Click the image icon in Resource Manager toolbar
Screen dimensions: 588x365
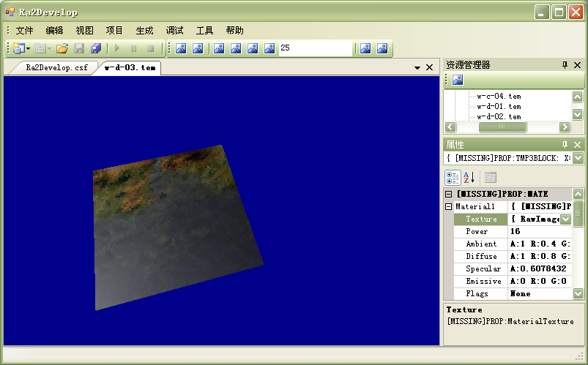click(x=457, y=80)
